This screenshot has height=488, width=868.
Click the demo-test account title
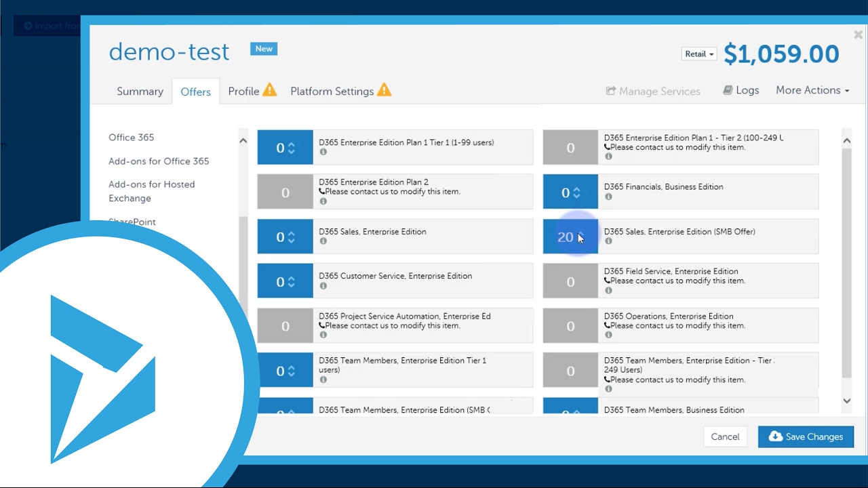click(169, 52)
